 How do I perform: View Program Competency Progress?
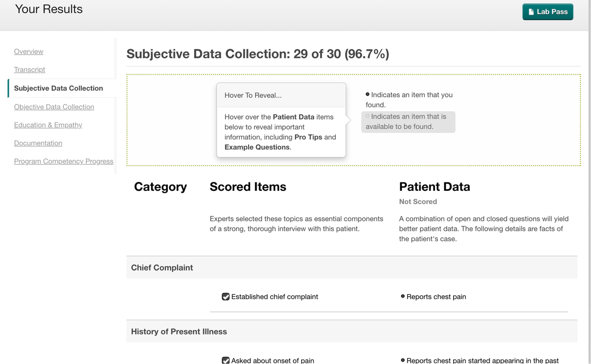[64, 161]
